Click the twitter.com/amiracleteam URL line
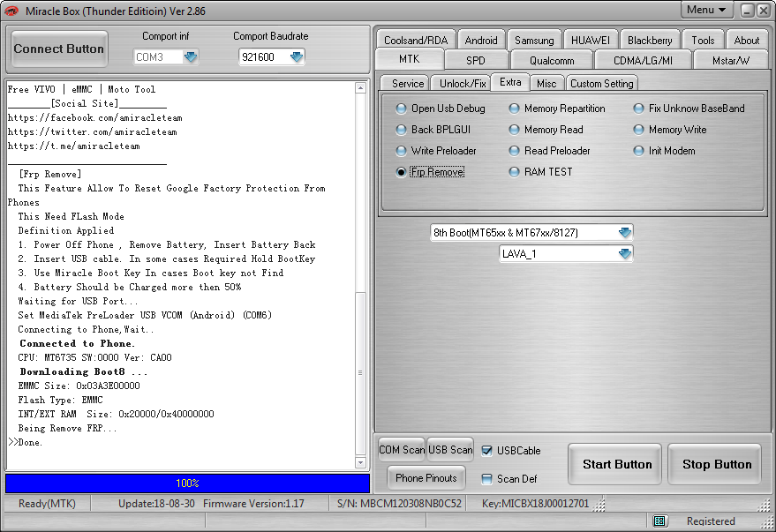 click(x=92, y=132)
